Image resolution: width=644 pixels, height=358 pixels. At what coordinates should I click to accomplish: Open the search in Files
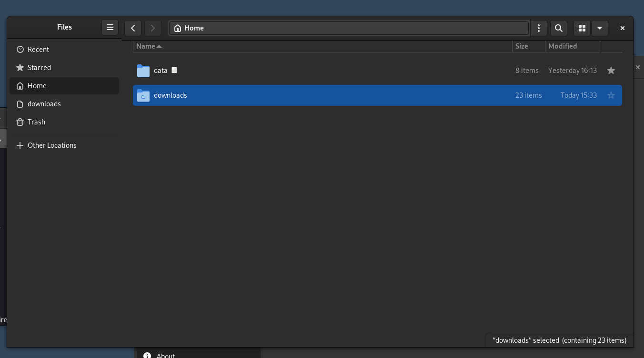tap(558, 28)
